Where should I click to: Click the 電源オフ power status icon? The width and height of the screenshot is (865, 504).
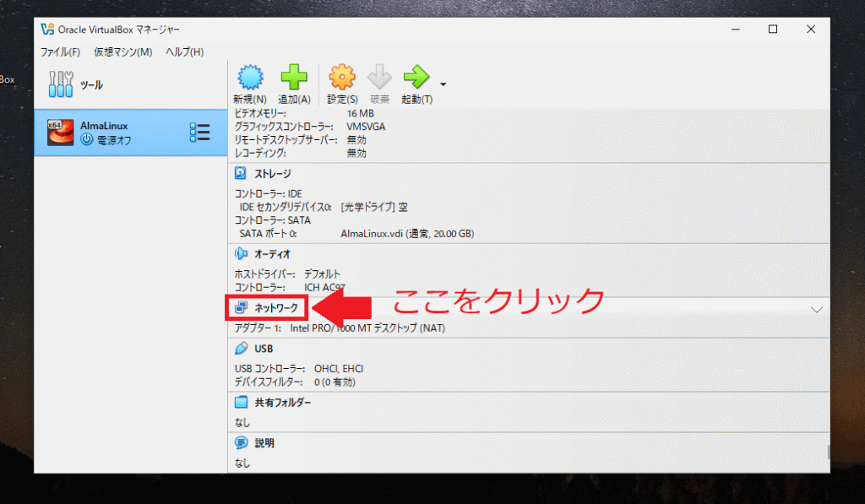(x=87, y=139)
